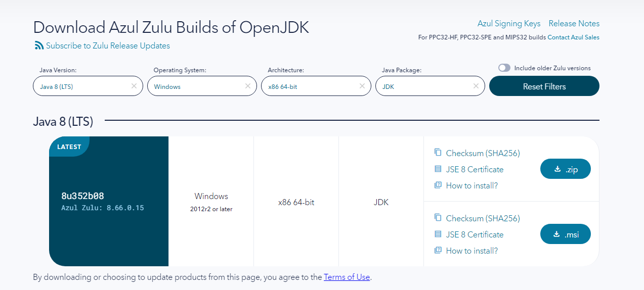Click the RSS feed icon beside Subscribe
Screen dimensions: 644x290
tap(39, 45)
